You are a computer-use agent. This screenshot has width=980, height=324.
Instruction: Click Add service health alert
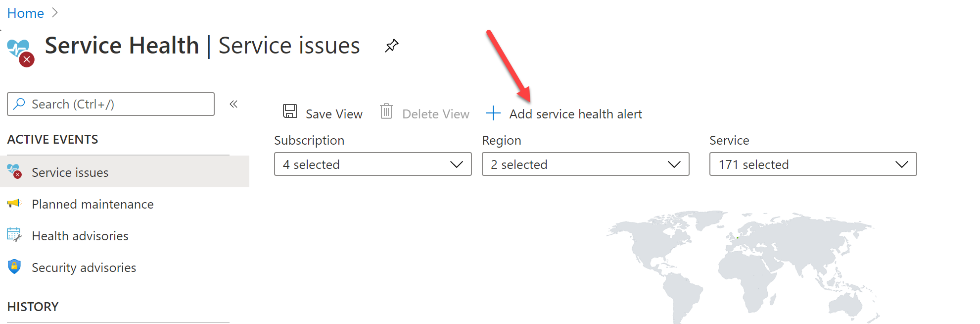(575, 114)
